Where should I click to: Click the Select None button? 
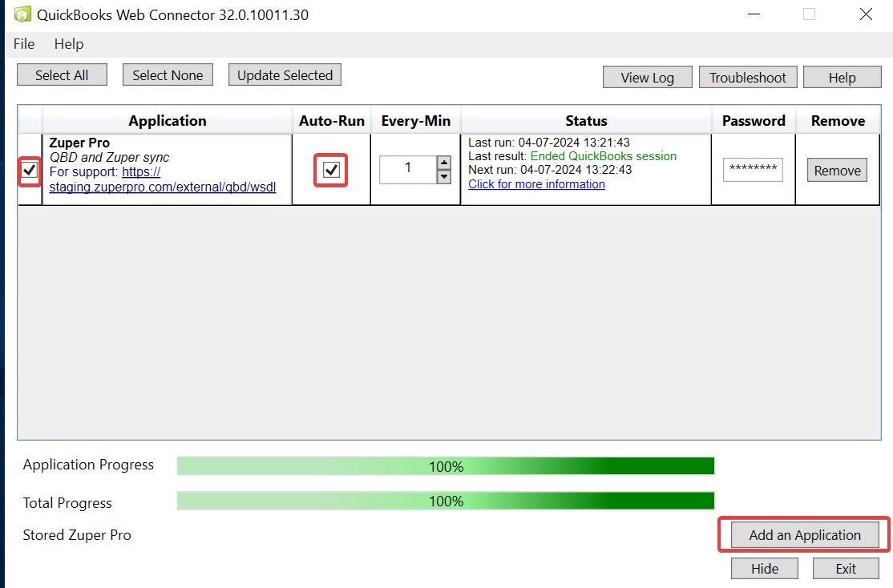(x=168, y=75)
